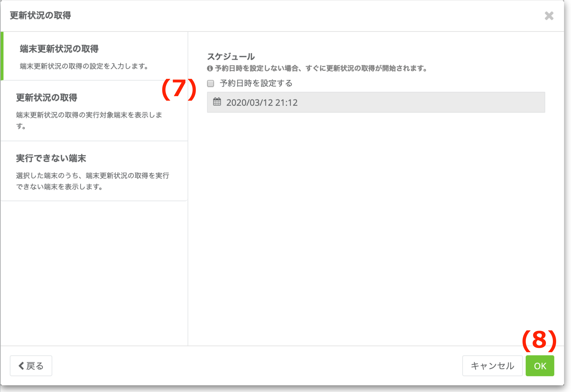The image size is (571, 392).
Task: Select the 更新状況の取得 step in sidebar
Action: [x=94, y=111]
